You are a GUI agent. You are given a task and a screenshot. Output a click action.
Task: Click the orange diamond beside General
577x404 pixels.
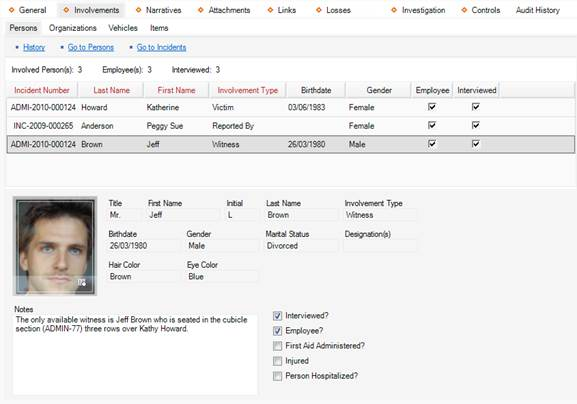pos(11,10)
